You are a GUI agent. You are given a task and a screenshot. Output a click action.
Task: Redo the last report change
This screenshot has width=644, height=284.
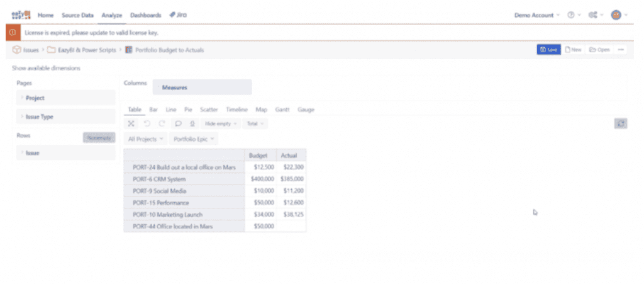tap(162, 123)
